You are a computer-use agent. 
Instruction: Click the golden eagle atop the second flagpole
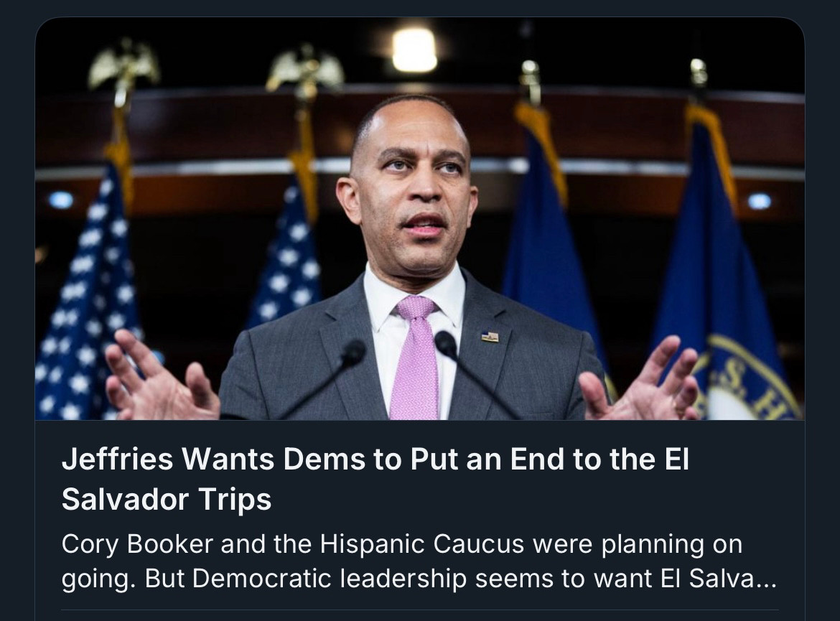pos(305,73)
